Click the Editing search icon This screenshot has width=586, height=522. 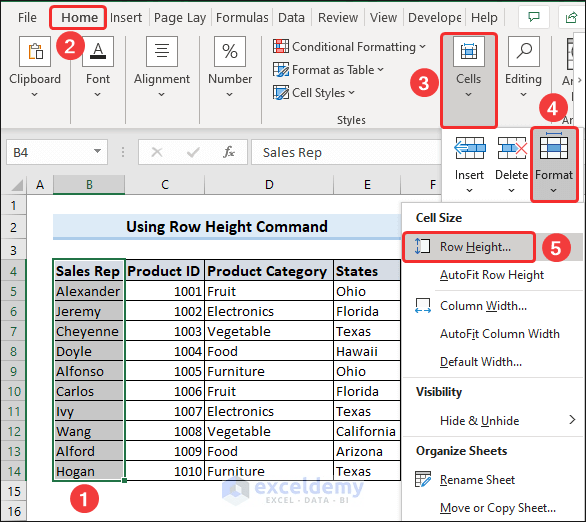[524, 51]
